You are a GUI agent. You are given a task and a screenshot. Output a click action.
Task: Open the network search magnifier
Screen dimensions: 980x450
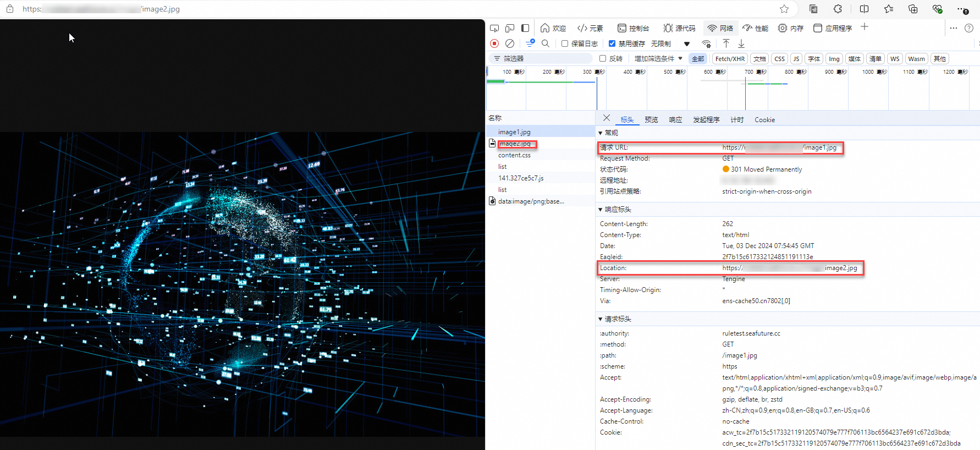click(x=546, y=43)
